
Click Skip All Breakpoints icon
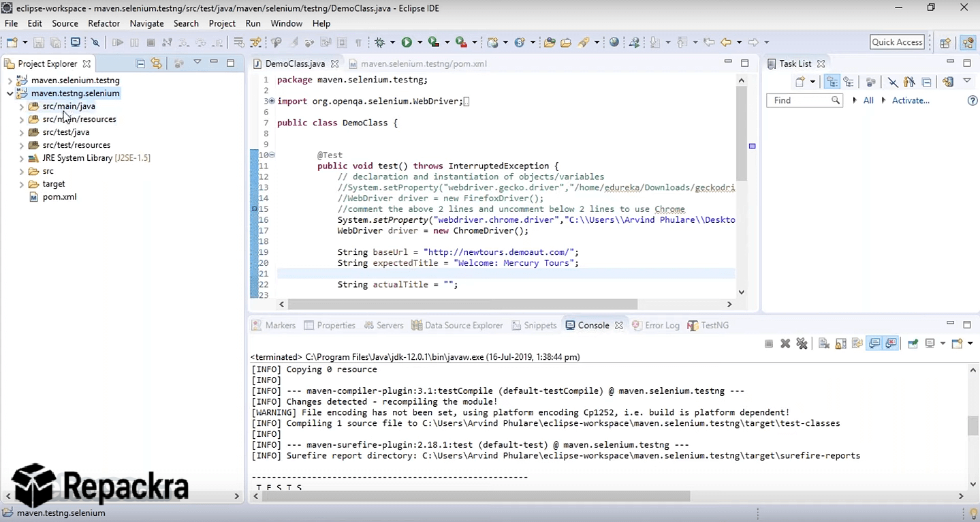pos(95,42)
